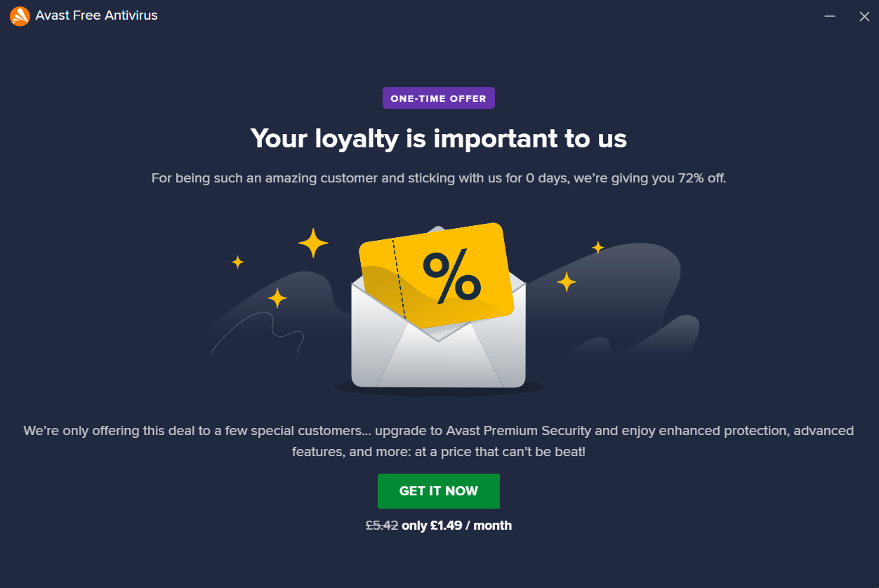Click the 72% off sentence text
The width and height of the screenshot is (879, 588).
pyautogui.click(x=439, y=178)
